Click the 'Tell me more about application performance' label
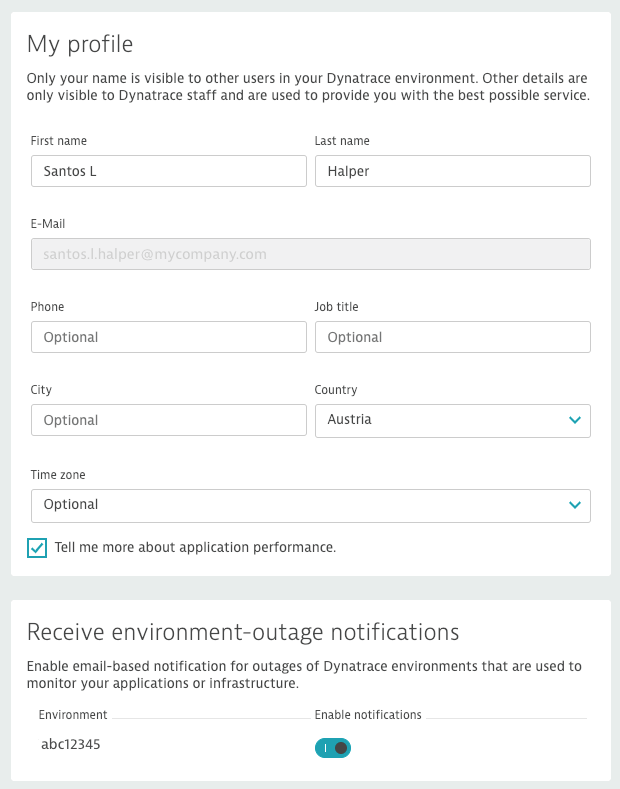620x789 pixels. click(195, 547)
